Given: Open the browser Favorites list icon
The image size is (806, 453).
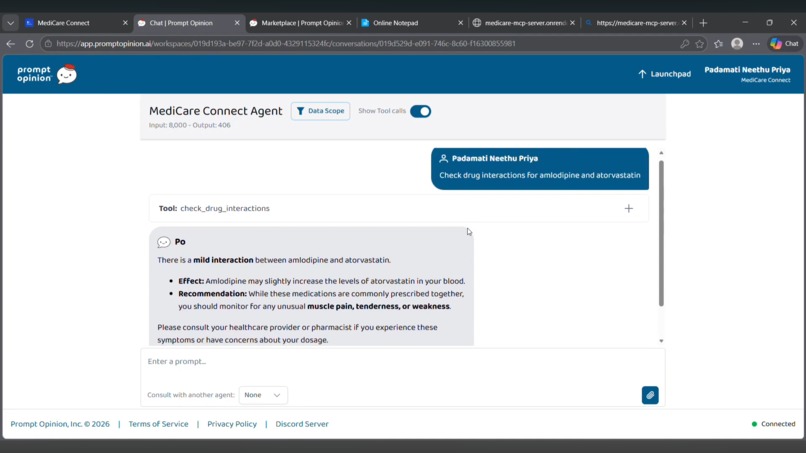Looking at the screenshot, I should click(x=719, y=44).
